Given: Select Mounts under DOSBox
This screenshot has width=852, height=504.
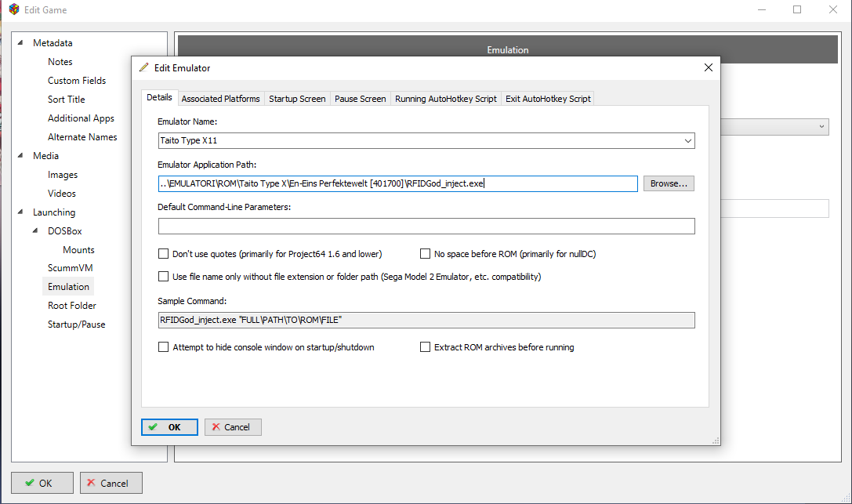Looking at the screenshot, I should tap(78, 250).
